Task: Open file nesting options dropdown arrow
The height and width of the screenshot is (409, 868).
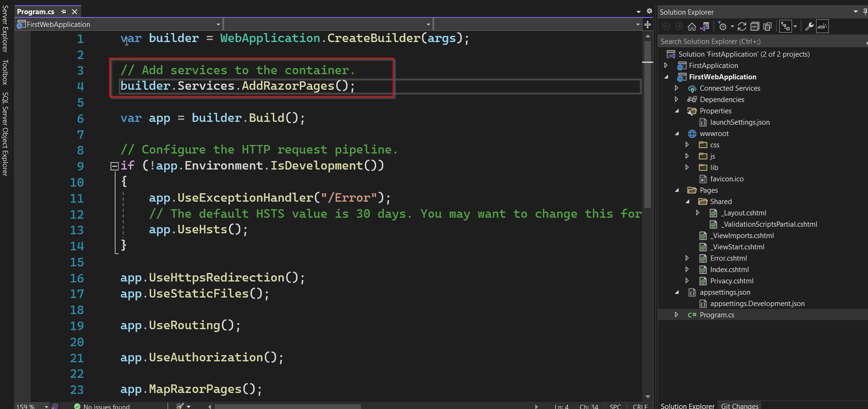Action: tap(795, 26)
